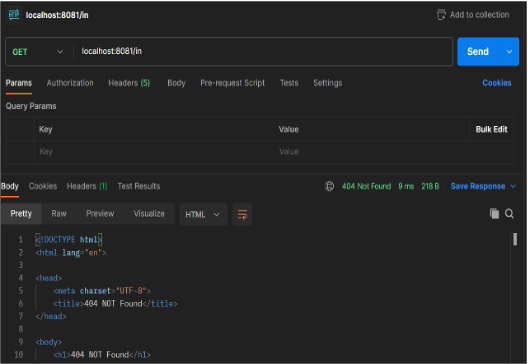Click the title 404 NOT Found line
The image size is (528, 364).
[115, 304]
